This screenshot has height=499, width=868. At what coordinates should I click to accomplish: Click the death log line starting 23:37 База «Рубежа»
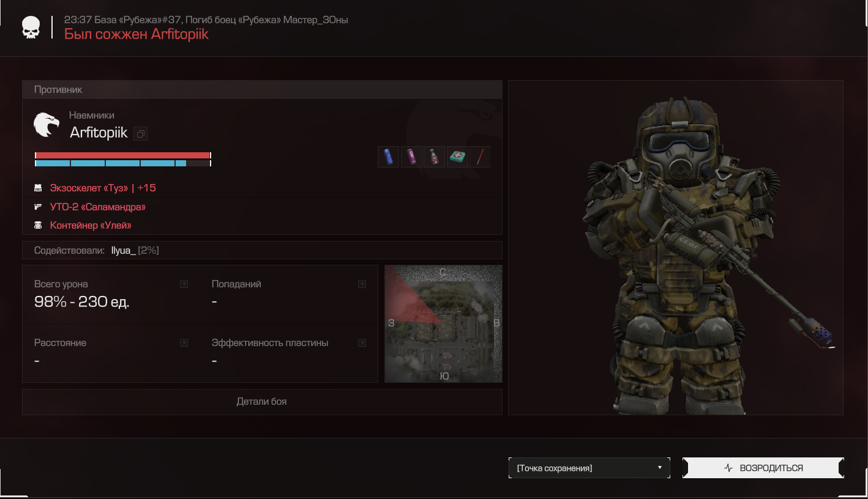point(206,20)
